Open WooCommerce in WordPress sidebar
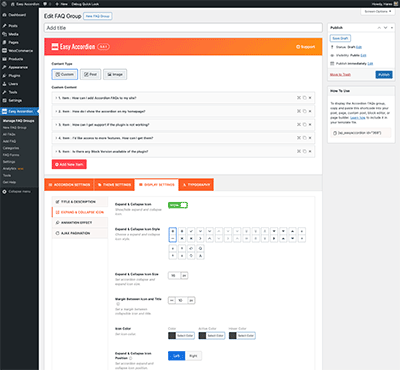Viewport: 400px width, 370px height. tap(19, 51)
